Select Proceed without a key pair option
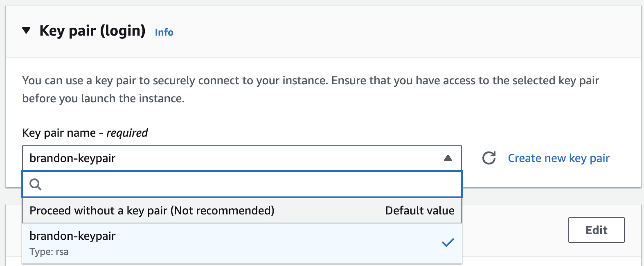Image resolution: width=644 pixels, height=266 pixels. pyautogui.click(x=242, y=211)
